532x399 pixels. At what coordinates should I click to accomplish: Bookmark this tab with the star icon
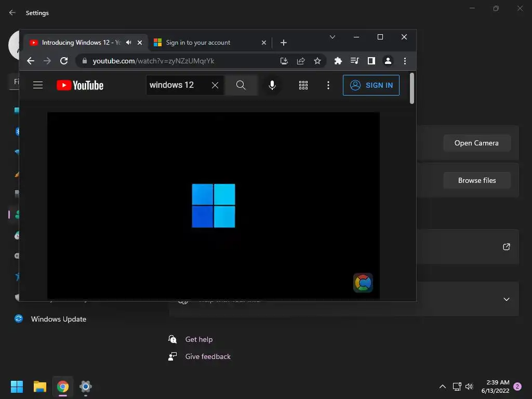317,61
